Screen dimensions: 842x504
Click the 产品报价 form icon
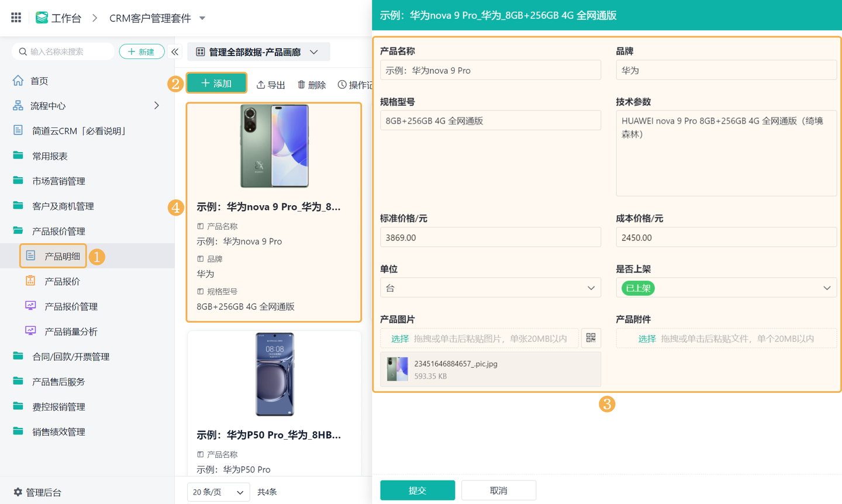[30, 281]
